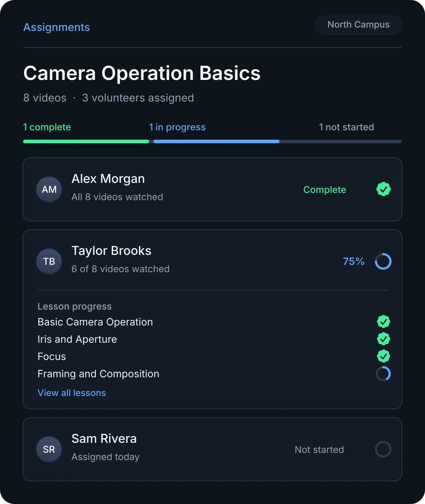Screen dimensions: 425x504
Task: Click Sam Rivera's empty status circle
Action: [383, 449]
